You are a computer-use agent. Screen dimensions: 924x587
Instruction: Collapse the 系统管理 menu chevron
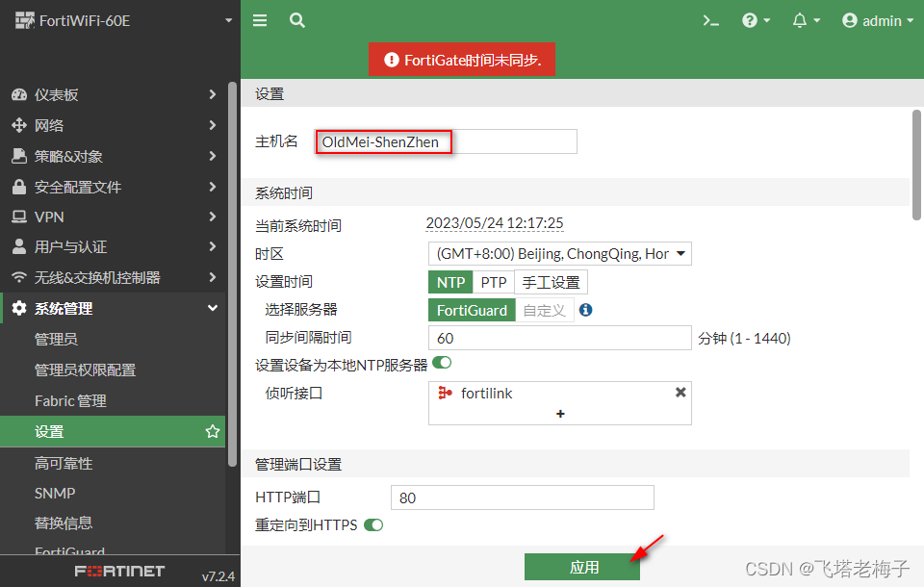click(212, 308)
